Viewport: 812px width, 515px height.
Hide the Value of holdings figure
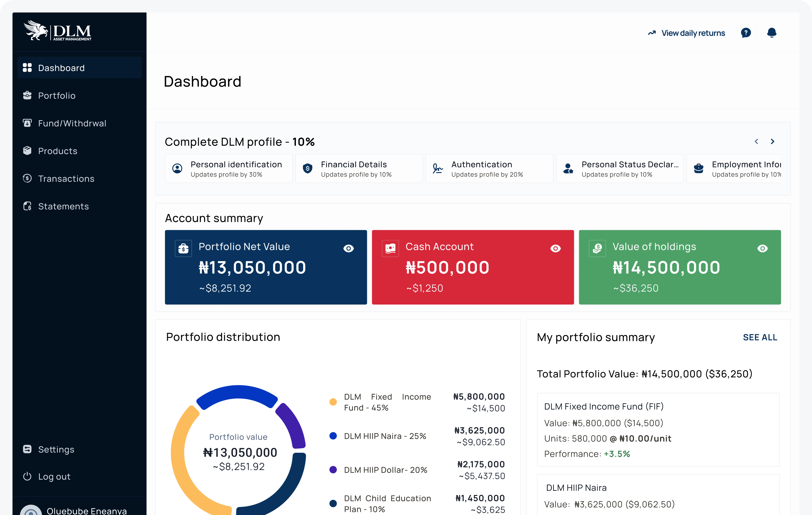763,248
